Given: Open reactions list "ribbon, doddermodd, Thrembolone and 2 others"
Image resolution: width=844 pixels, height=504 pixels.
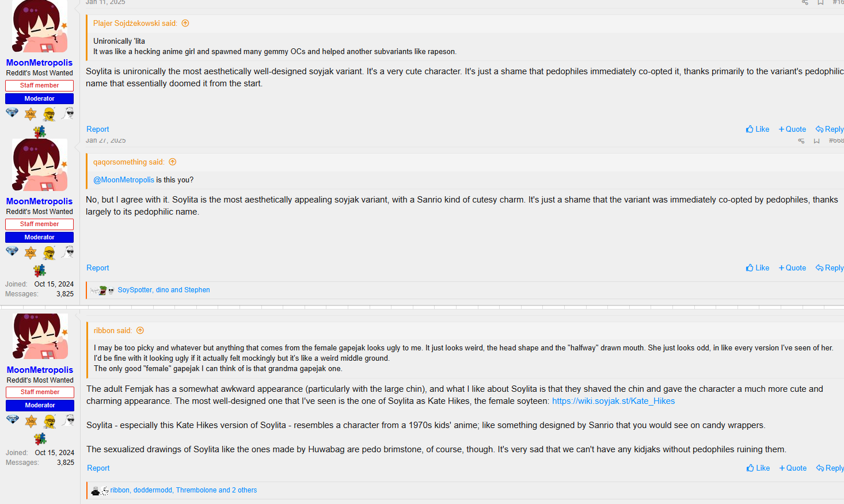Looking at the screenshot, I should (183, 490).
